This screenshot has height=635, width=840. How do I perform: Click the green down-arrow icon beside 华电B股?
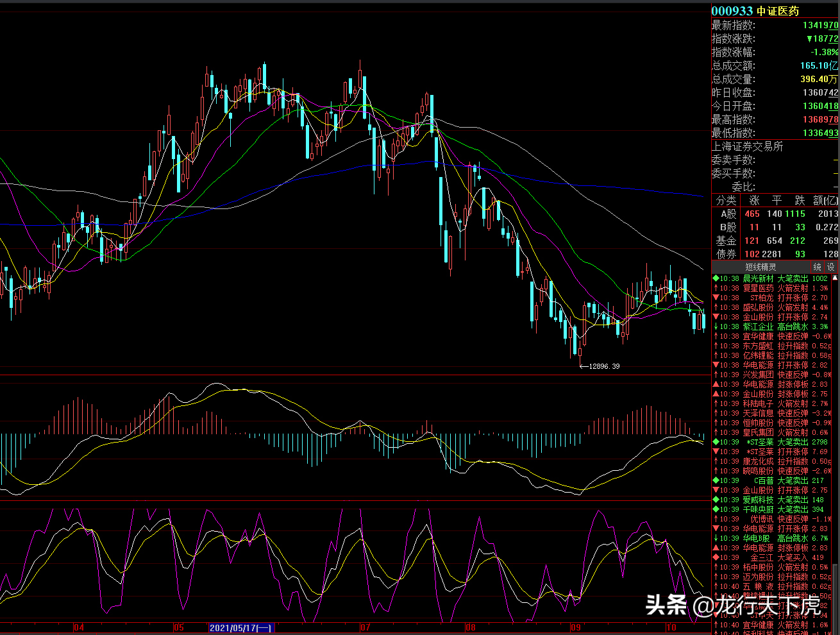pyautogui.click(x=716, y=538)
